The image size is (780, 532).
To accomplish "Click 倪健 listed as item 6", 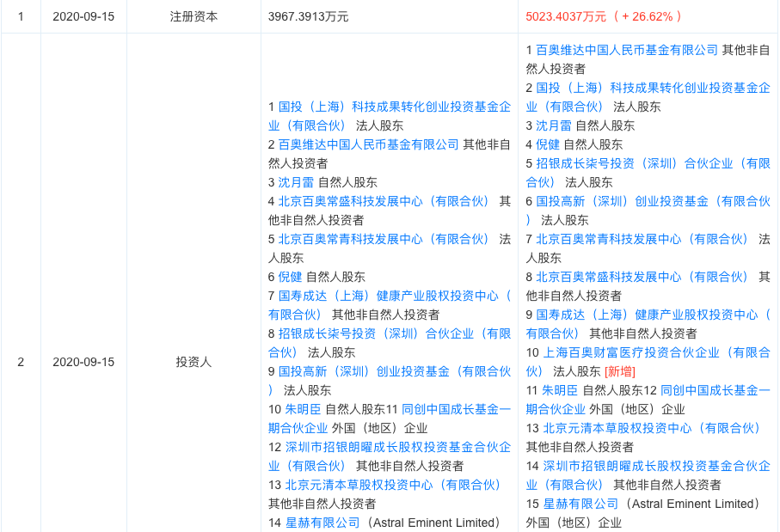I will (290, 277).
